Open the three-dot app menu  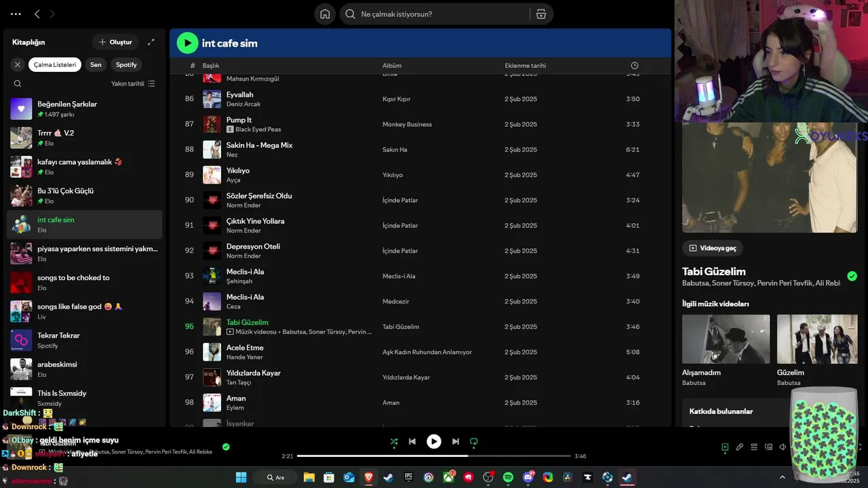[x=16, y=14]
